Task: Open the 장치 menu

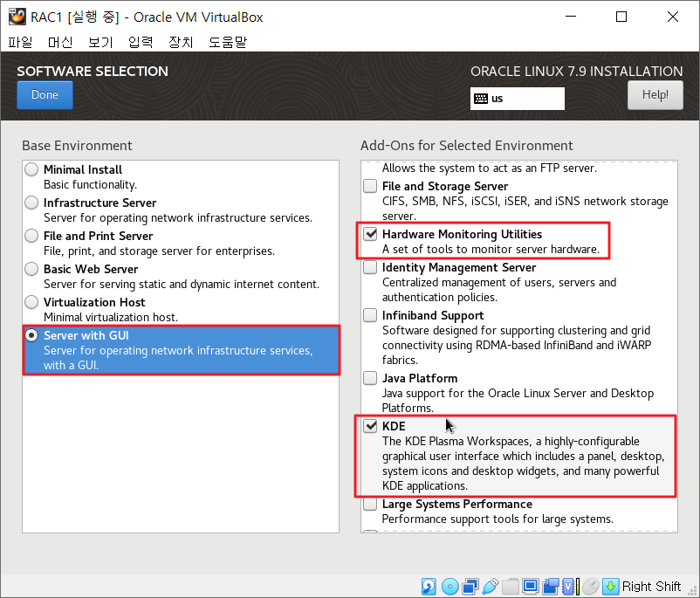Action: 181,42
